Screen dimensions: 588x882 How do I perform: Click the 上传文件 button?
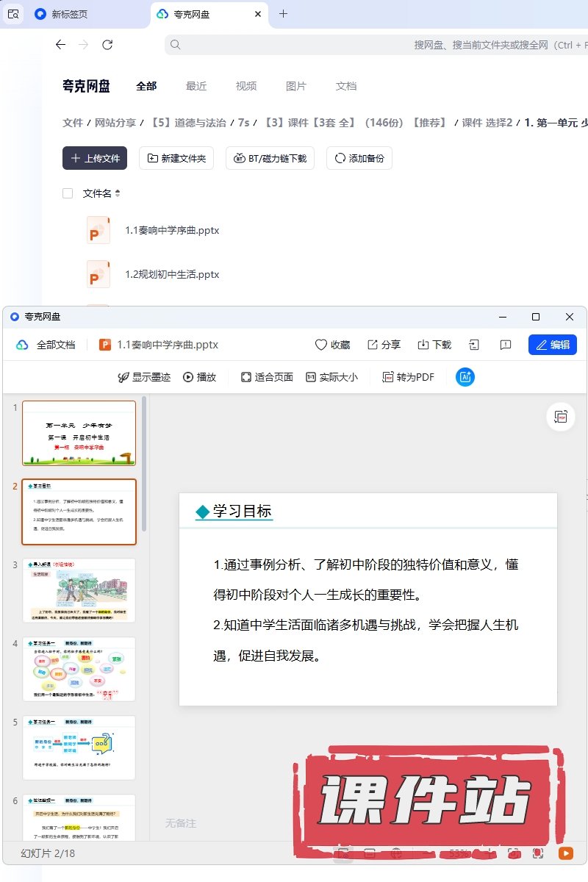tap(95, 158)
